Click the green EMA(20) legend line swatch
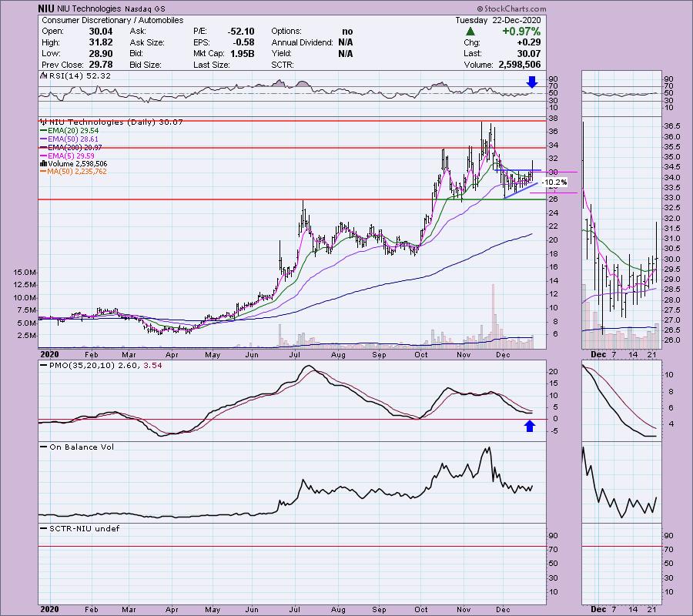The width and height of the screenshot is (693, 616). click(43, 131)
